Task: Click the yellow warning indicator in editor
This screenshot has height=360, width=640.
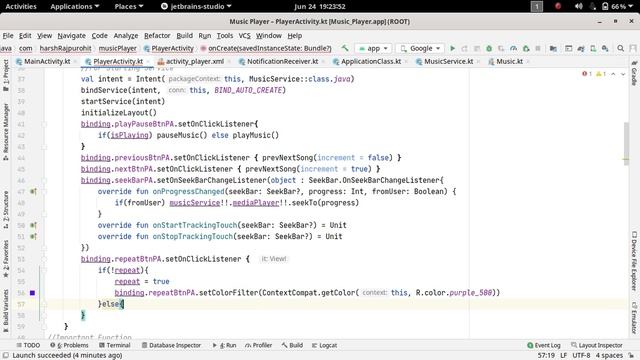Action: pos(601,74)
